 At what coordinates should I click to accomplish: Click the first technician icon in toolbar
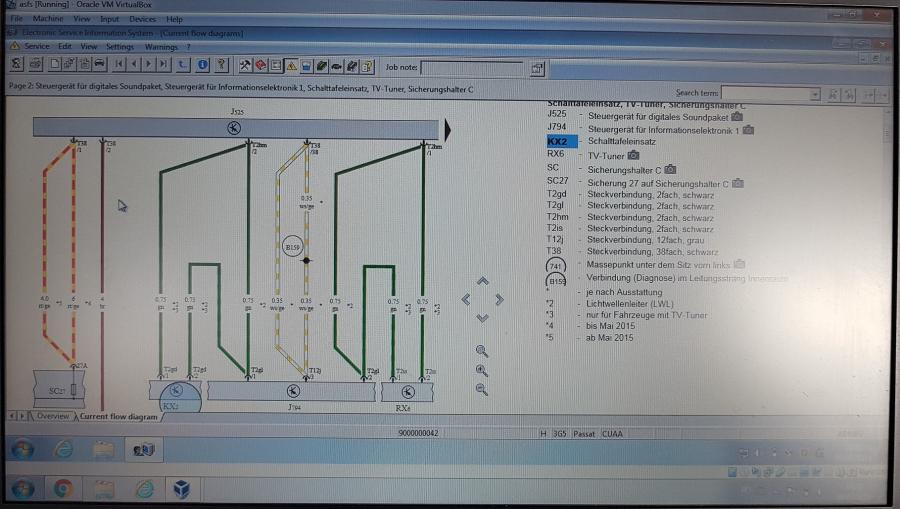point(17,64)
